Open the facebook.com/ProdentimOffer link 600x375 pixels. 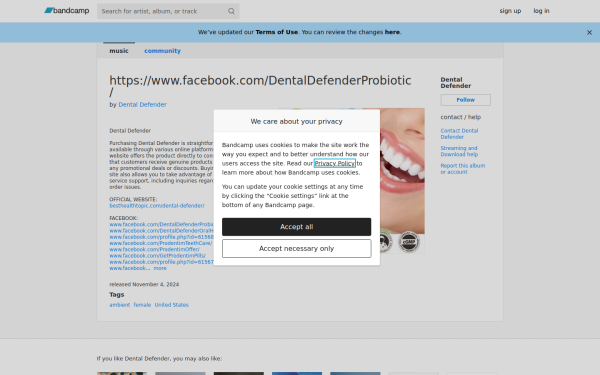click(154, 249)
